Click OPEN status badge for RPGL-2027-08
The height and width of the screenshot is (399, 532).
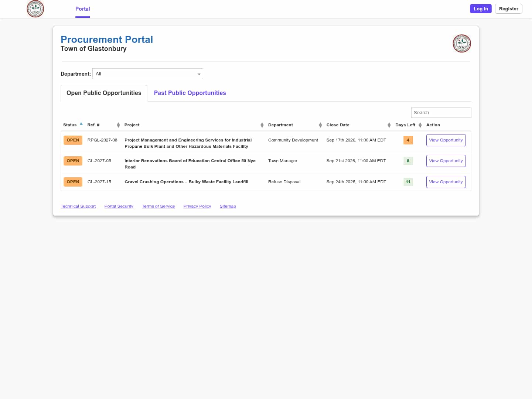73,140
